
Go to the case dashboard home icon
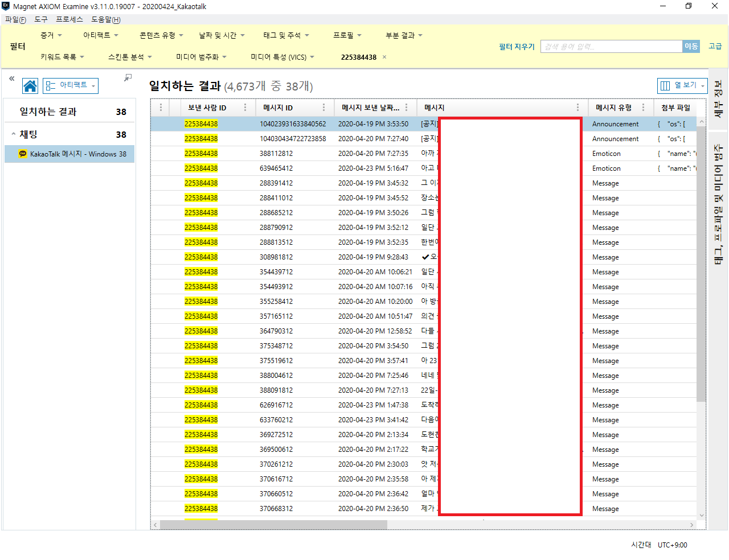(x=30, y=86)
